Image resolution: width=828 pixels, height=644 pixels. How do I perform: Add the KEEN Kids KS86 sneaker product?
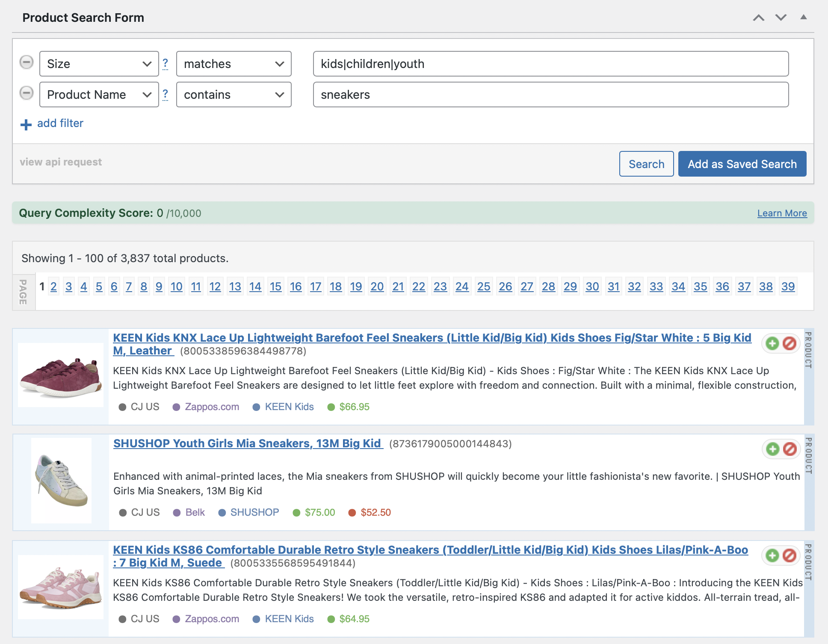pyautogui.click(x=772, y=555)
